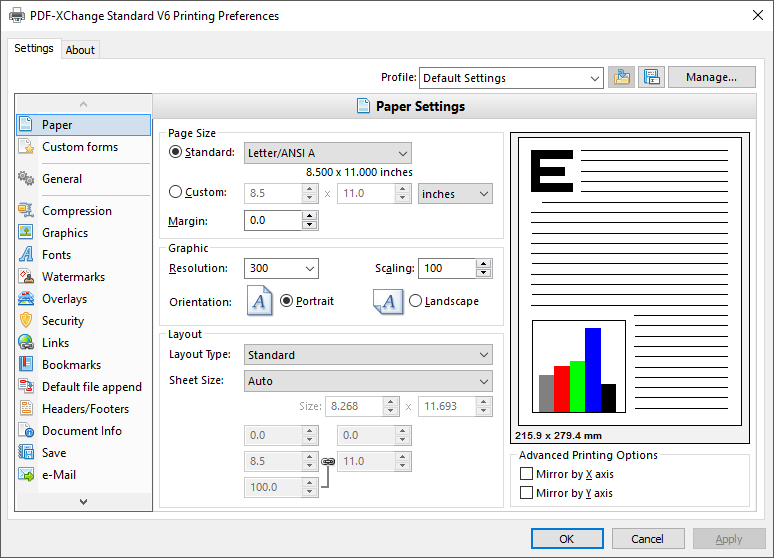Open the inches units dropdown
The image size is (774, 558).
[x=455, y=194]
